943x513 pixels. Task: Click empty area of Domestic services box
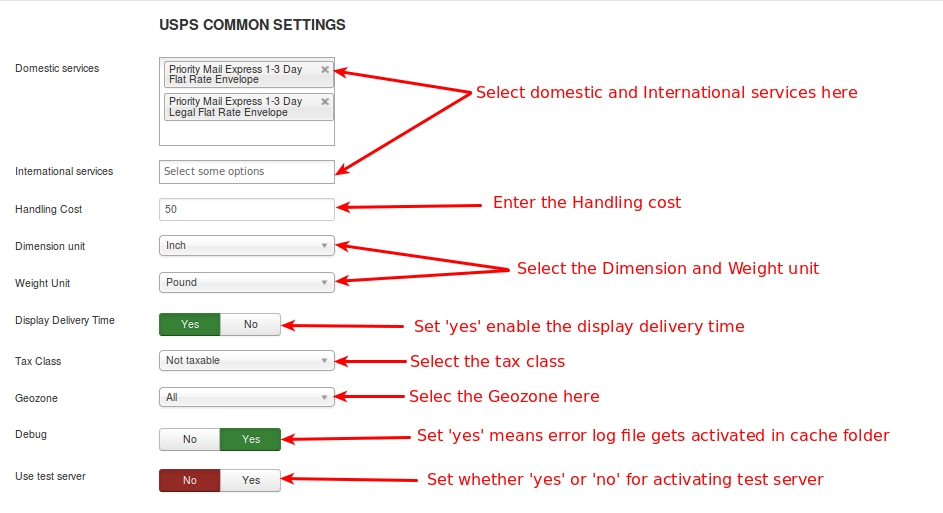tap(247, 133)
